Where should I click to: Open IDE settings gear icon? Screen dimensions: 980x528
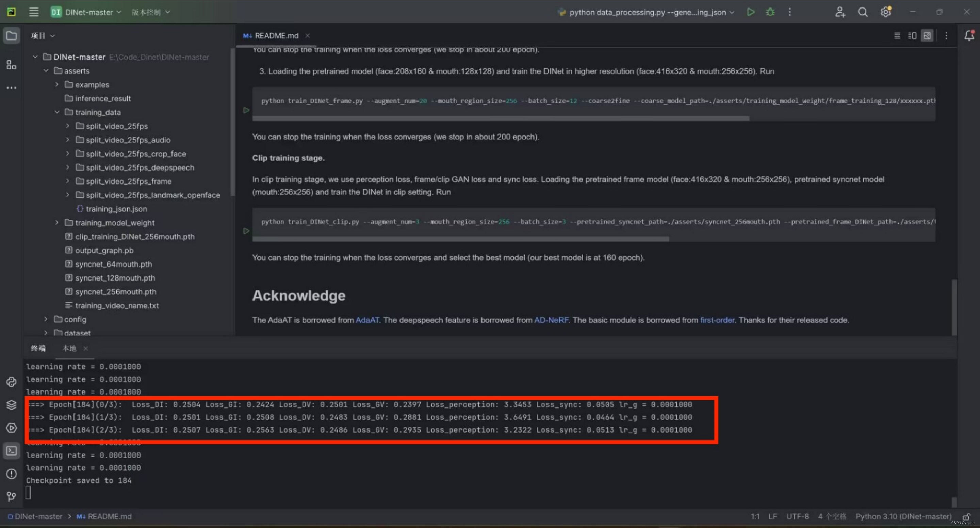click(x=885, y=12)
